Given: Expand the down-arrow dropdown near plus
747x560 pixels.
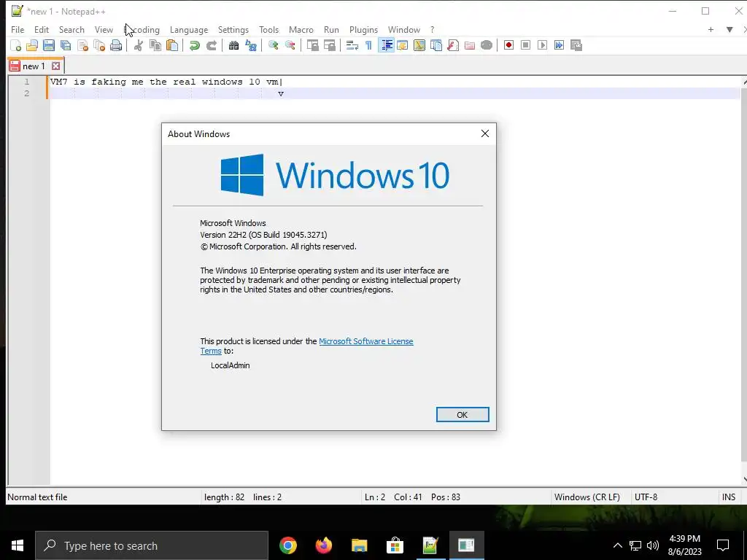Looking at the screenshot, I should [x=729, y=29].
